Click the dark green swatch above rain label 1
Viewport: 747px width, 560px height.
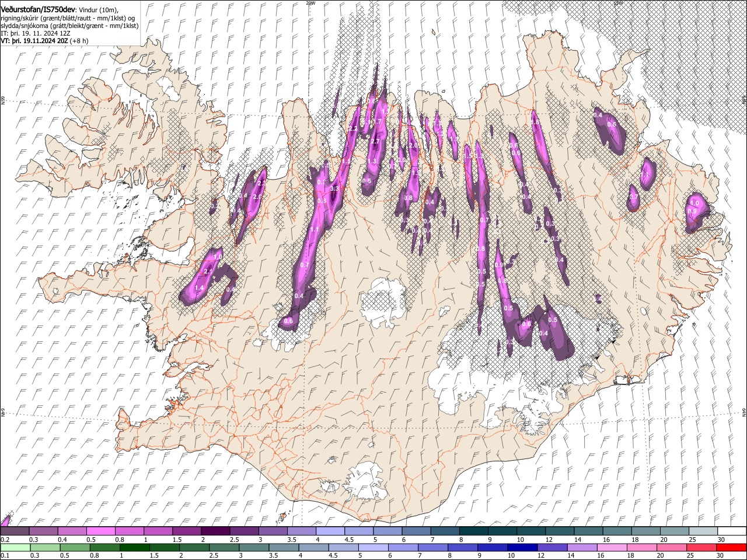point(134,547)
